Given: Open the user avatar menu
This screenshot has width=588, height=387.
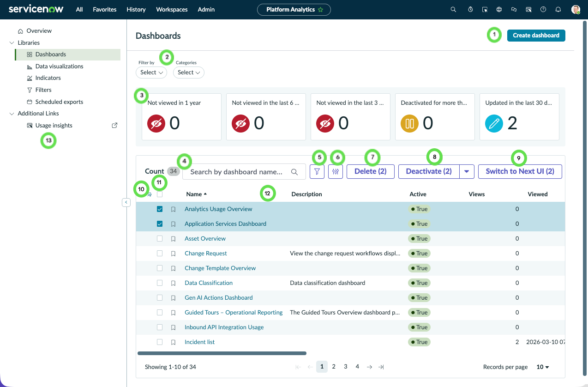Looking at the screenshot, I should pyautogui.click(x=575, y=9).
